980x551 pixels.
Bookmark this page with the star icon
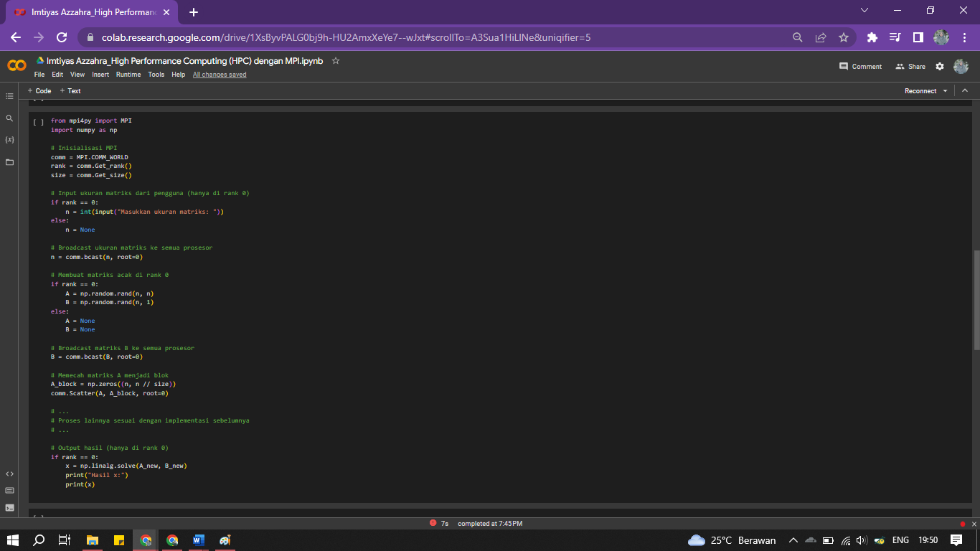pyautogui.click(x=844, y=37)
